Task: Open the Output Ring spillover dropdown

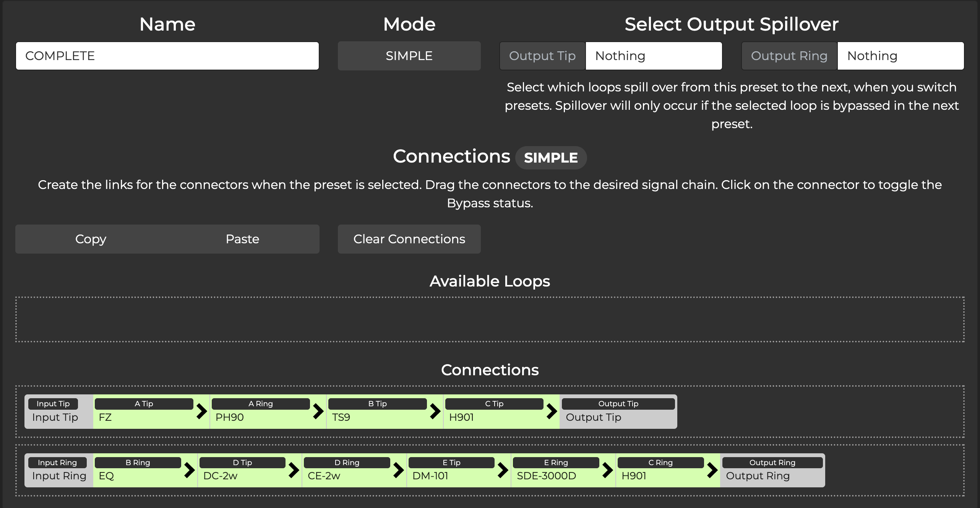Action: coord(900,56)
